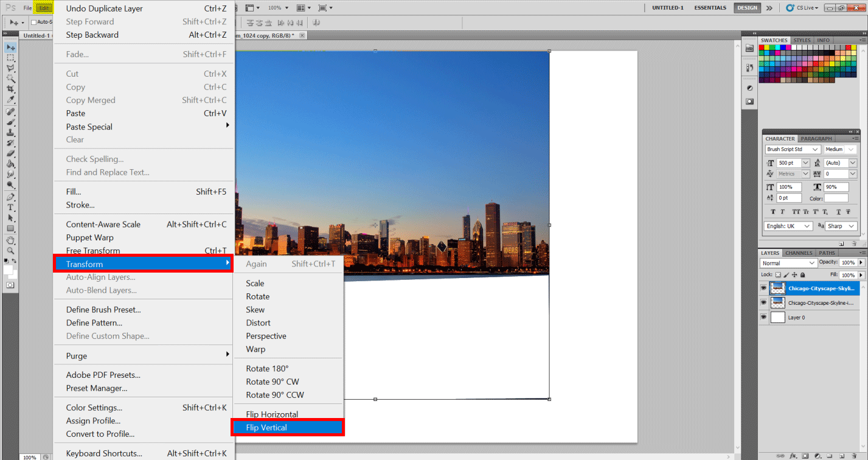
Task: Open the Masks panel icon in the dock
Action: [749, 101]
